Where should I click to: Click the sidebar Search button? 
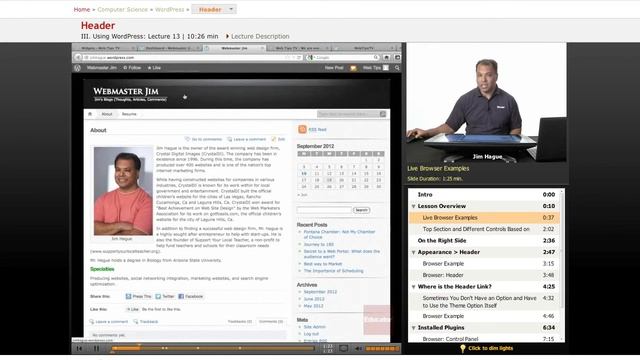point(361,210)
